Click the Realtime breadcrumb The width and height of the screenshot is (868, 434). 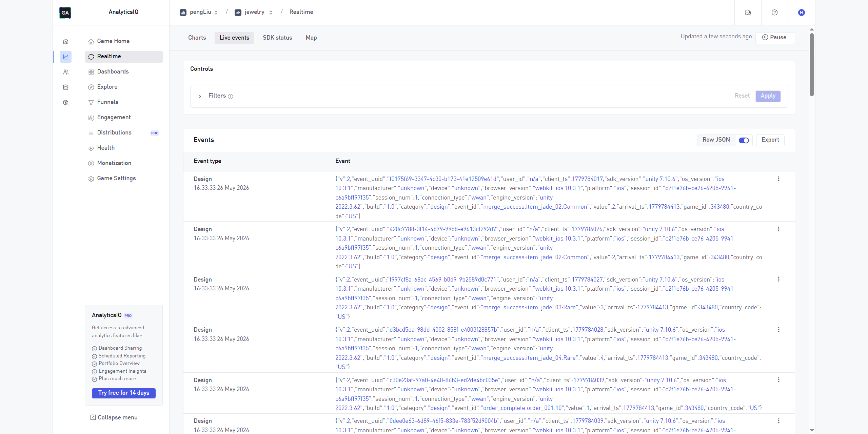tap(301, 12)
